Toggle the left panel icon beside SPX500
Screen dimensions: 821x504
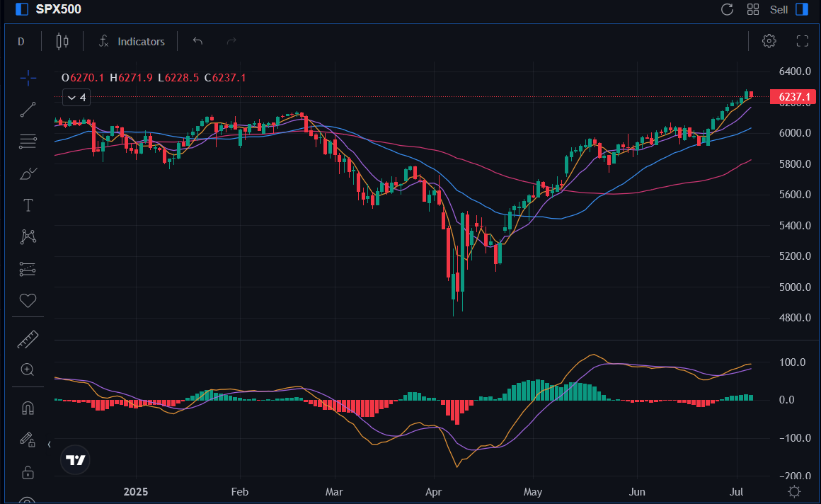[x=22, y=9]
